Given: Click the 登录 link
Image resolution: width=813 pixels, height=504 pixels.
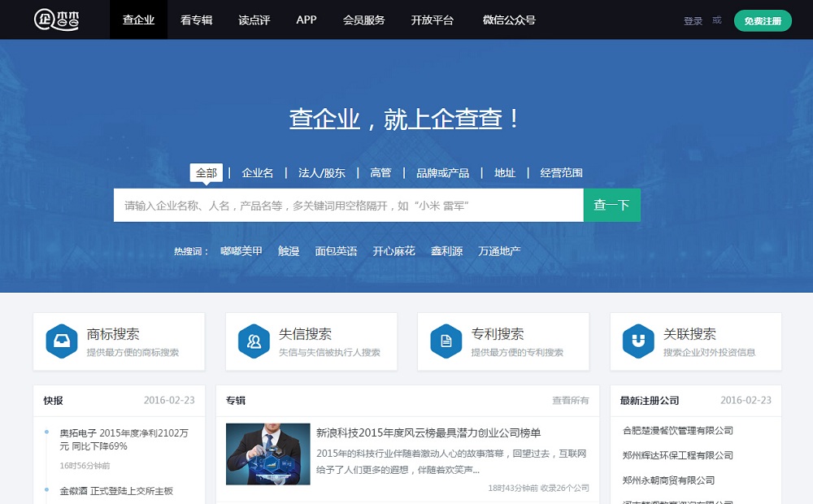Looking at the screenshot, I should click(x=693, y=21).
